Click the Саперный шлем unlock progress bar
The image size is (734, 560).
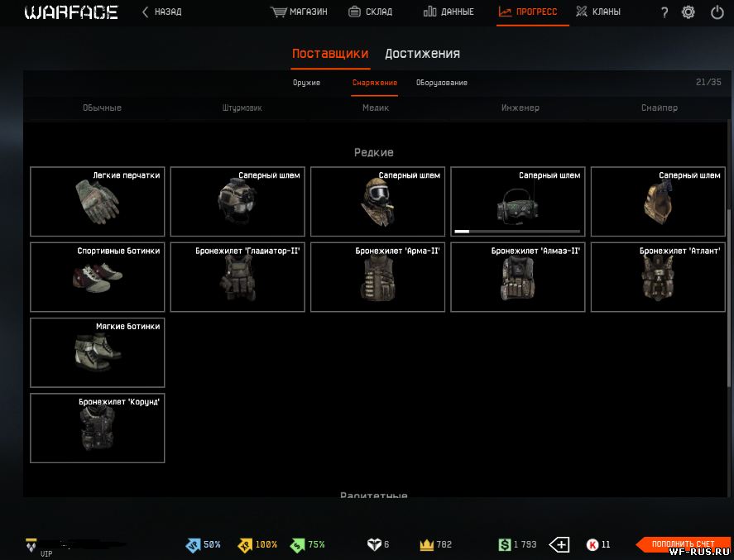[517, 231]
